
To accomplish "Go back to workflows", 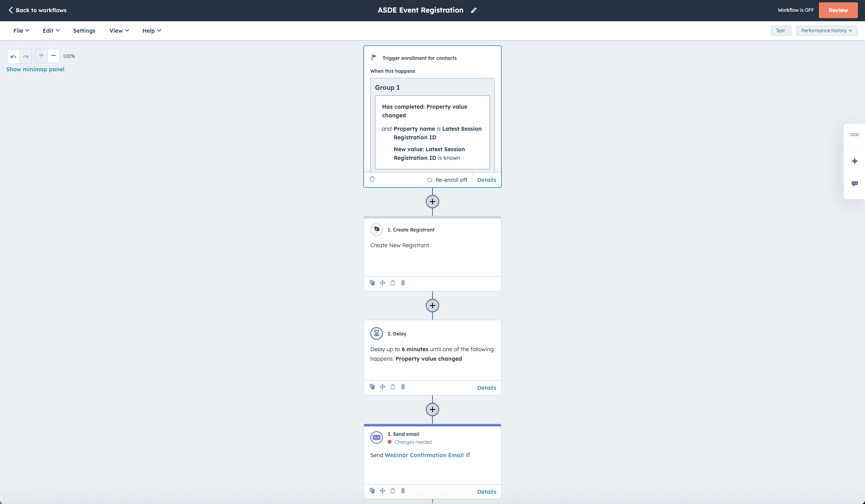I will coord(37,10).
